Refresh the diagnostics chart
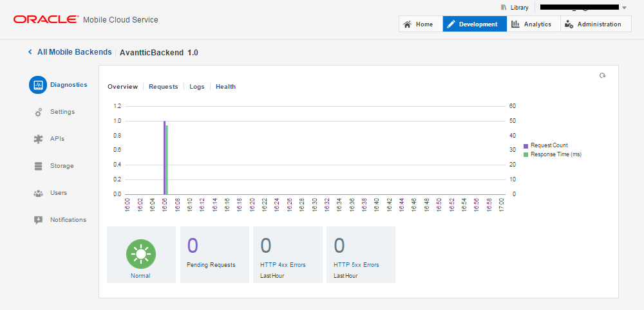Image resolution: width=644 pixels, height=310 pixels. [x=603, y=76]
